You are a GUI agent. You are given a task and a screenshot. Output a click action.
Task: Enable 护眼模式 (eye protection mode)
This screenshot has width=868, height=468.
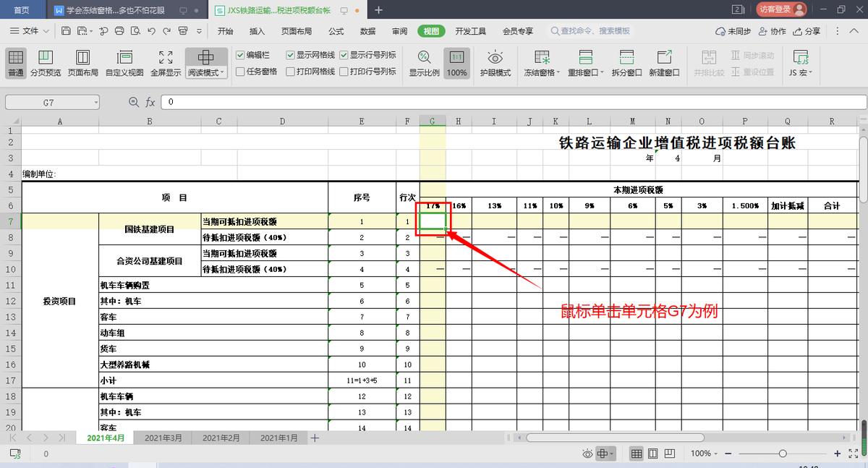coord(494,61)
